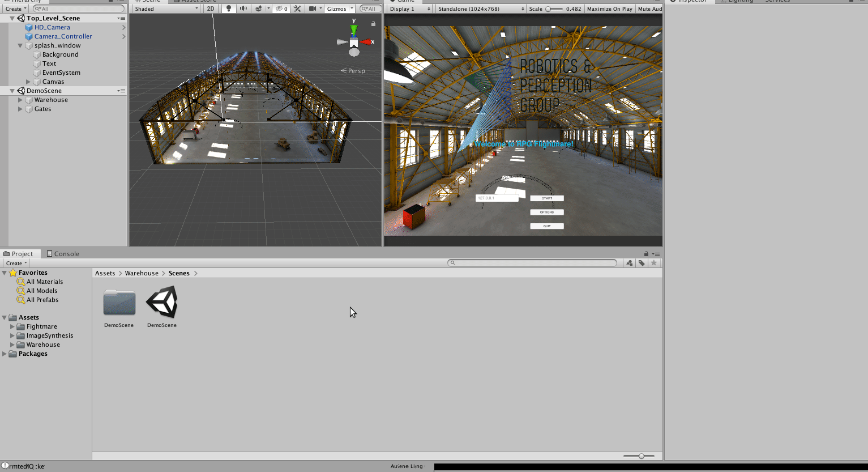Expand the Fightmare folder
The image size is (868, 472).
click(x=12, y=326)
